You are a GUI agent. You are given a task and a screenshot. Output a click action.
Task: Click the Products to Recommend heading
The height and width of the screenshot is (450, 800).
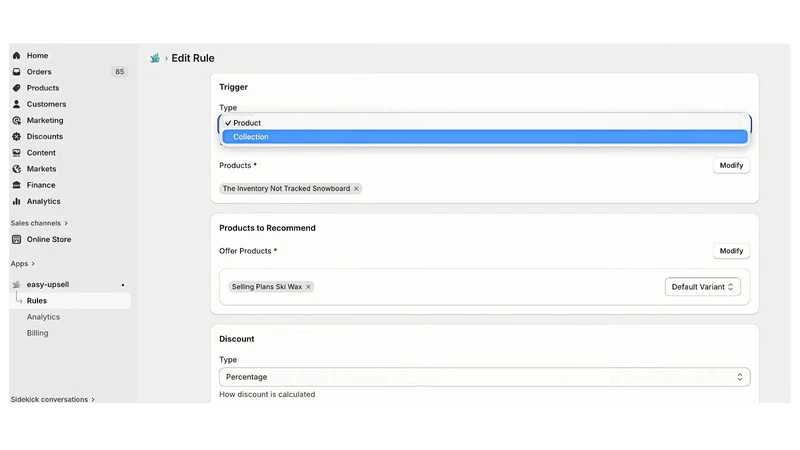pyautogui.click(x=267, y=228)
